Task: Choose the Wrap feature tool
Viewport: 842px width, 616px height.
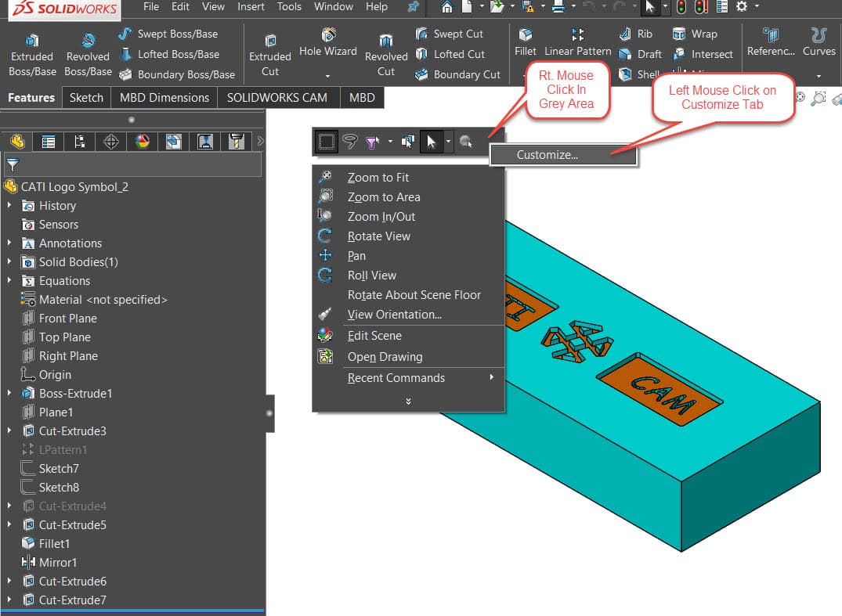Action: point(694,34)
